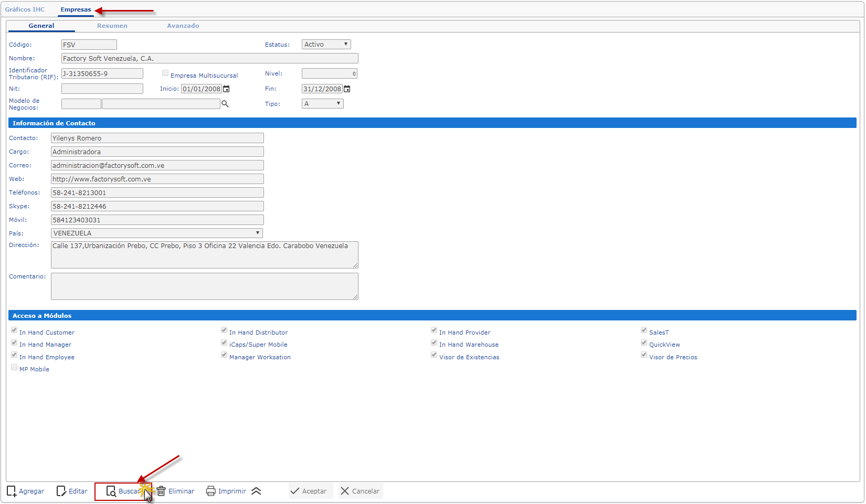The width and height of the screenshot is (866, 504).
Task: Open the Estatus dropdown
Action: (x=326, y=45)
